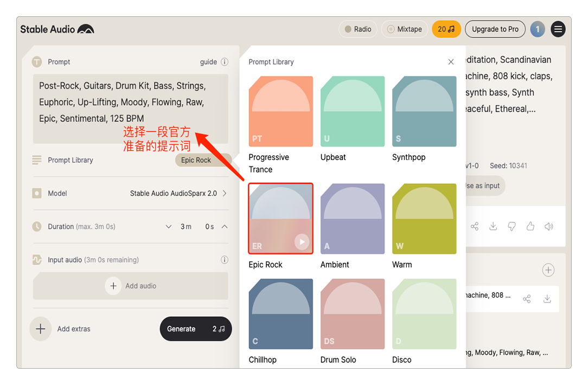Set the duration seconds value 0 s
This screenshot has width=588, height=385.
tap(209, 227)
